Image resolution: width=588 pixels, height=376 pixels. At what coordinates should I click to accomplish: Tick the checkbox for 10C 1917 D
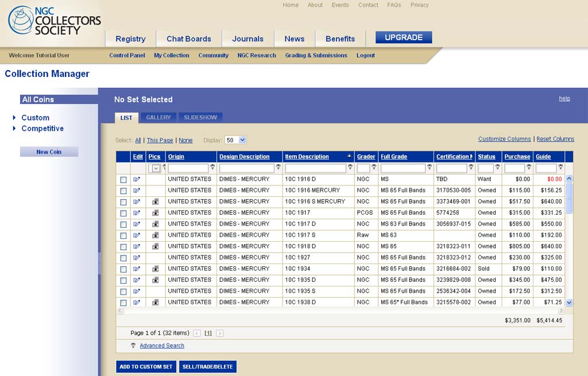pos(123,224)
